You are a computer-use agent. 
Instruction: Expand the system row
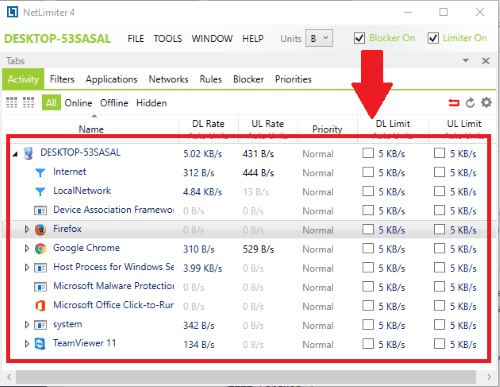27,324
